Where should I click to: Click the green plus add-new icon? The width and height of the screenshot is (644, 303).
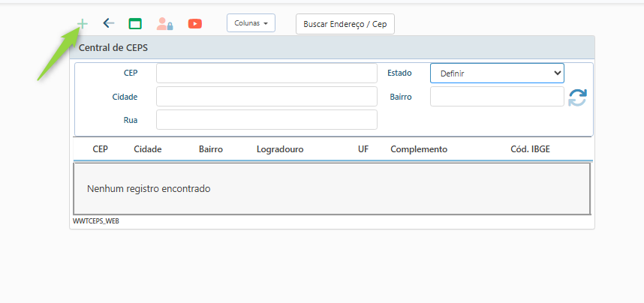click(83, 23)
